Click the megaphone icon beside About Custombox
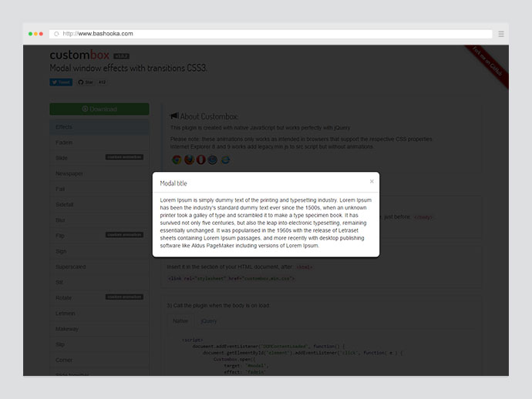 (174, 116)
